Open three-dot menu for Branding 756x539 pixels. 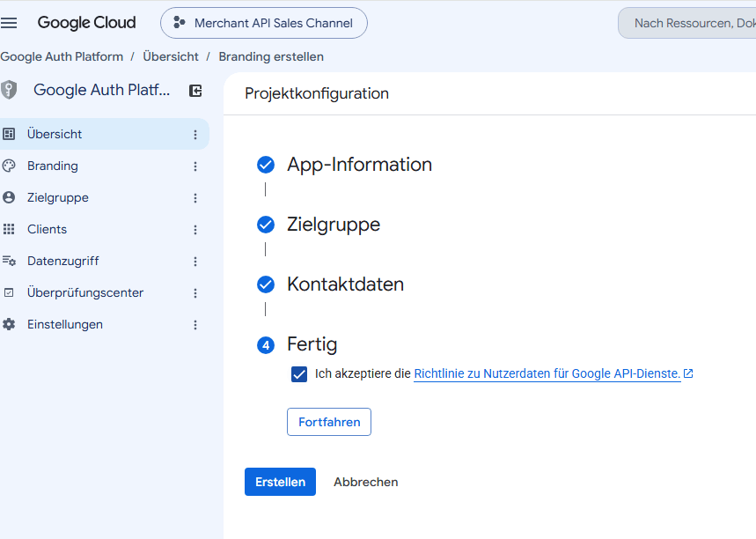pos(195,166)
